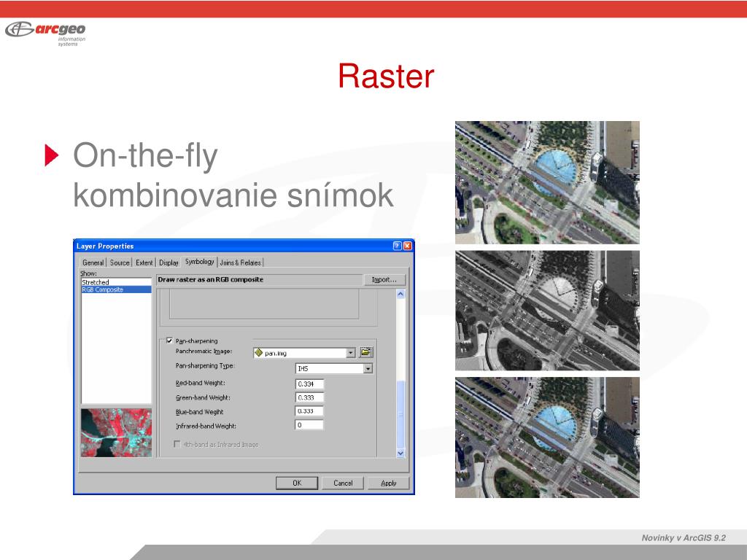Open the browse folder icon beside pan.img
The image size is (747, 560).
[x=365, y=352]
